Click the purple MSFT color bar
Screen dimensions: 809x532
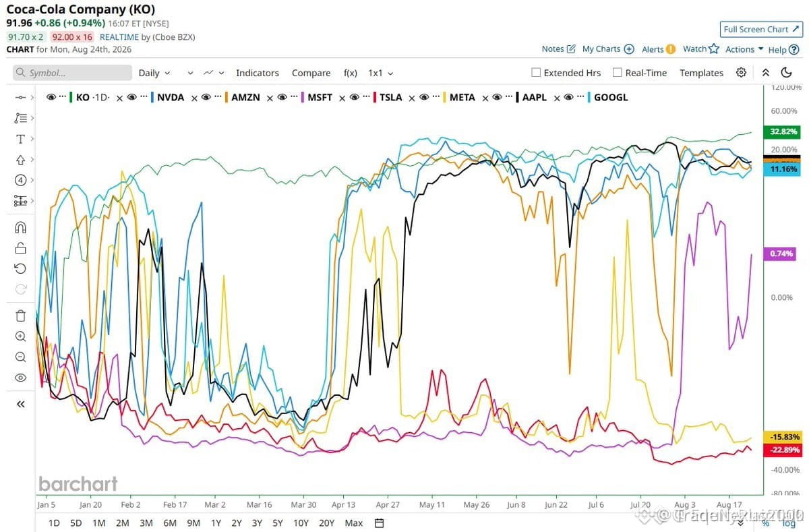303,97
